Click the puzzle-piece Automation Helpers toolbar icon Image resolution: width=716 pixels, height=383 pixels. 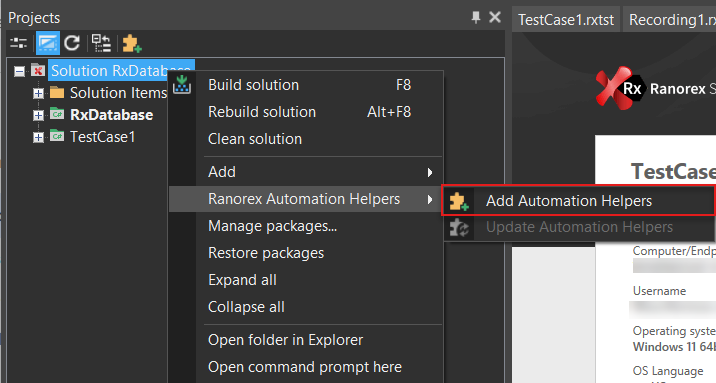tap(132, 43)
